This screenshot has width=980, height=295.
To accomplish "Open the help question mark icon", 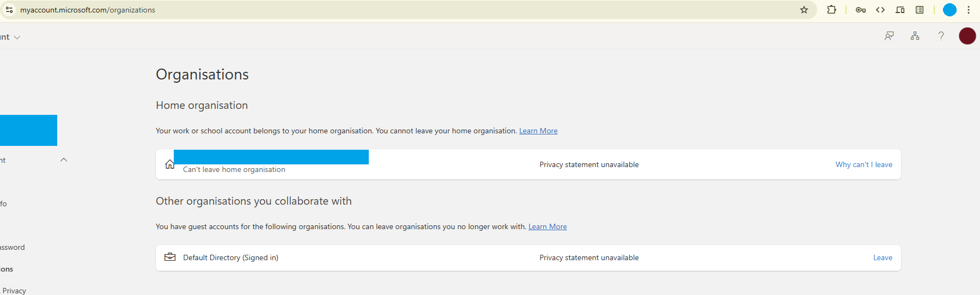I will (941, 36).
